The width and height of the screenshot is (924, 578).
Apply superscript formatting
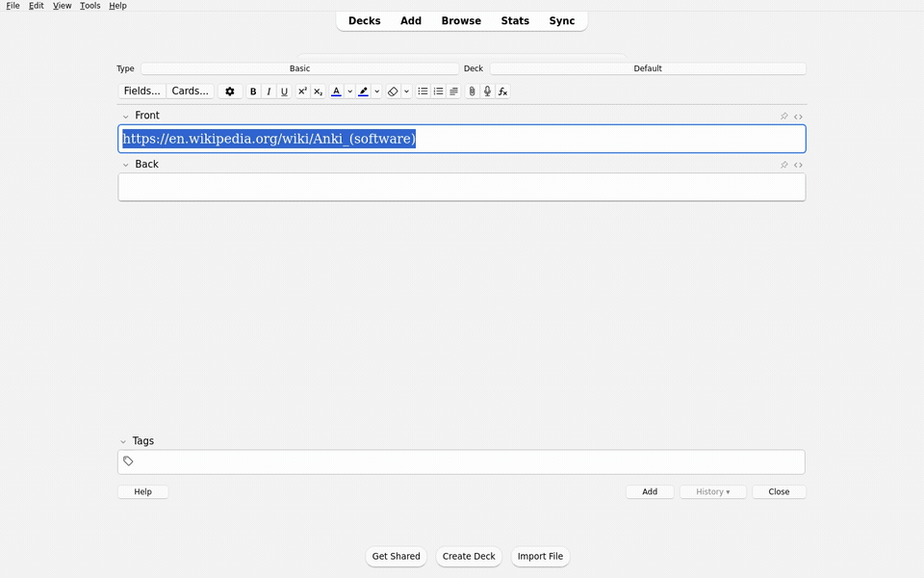coord(302,92)
